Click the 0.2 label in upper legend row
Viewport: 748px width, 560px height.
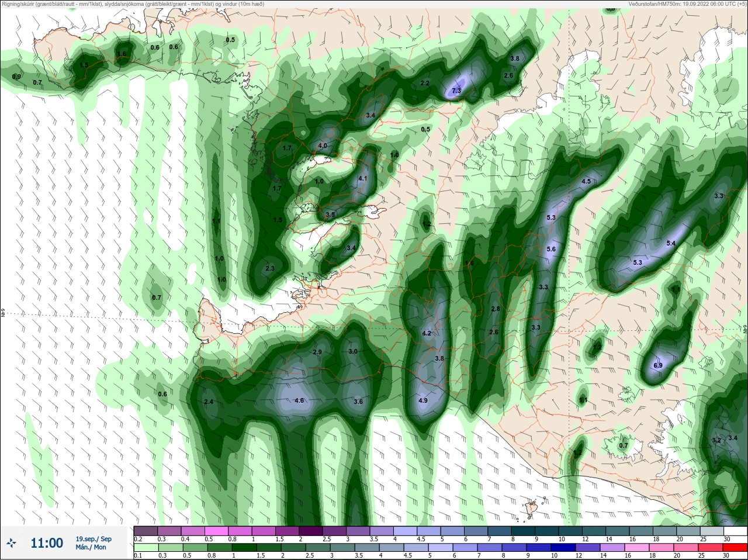(138, 539)
